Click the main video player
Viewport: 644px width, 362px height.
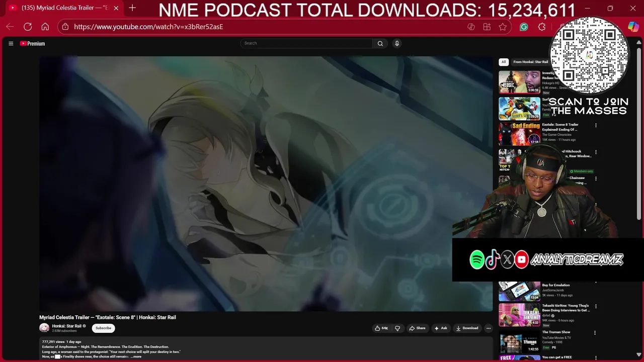click(x=266, y=184)
